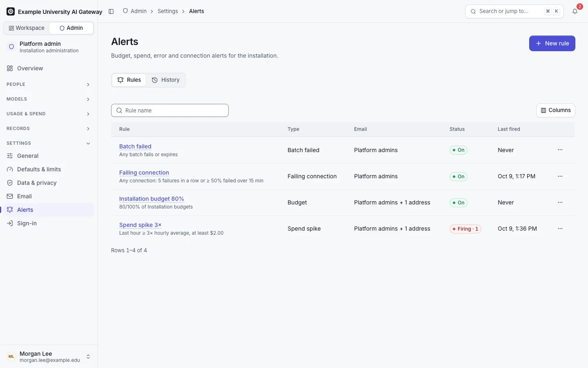Switch to the History tab

pyautogui.click(x=166, y=80)
